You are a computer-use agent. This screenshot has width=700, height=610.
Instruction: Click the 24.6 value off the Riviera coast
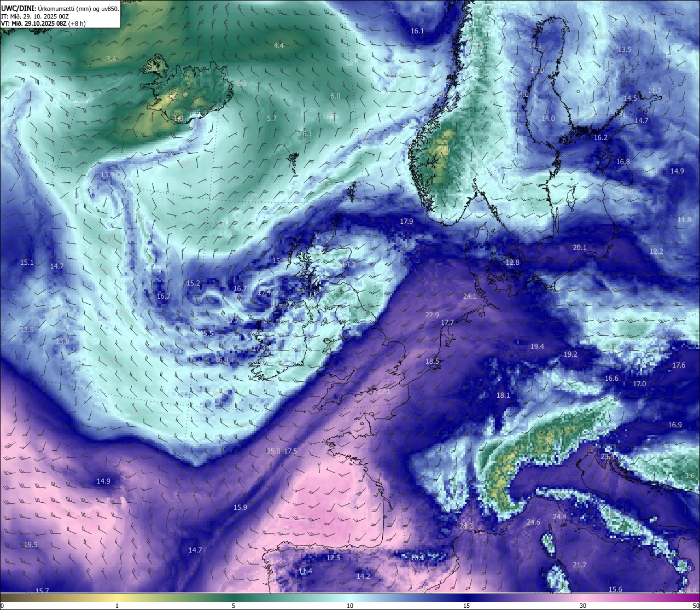533,522
